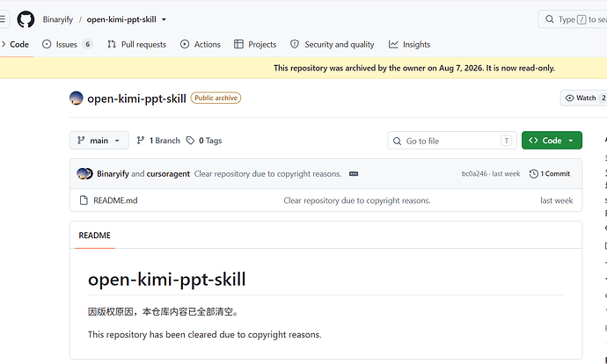607x364 pixels.
Task: Click the Watch button
Action: [584, 98]
